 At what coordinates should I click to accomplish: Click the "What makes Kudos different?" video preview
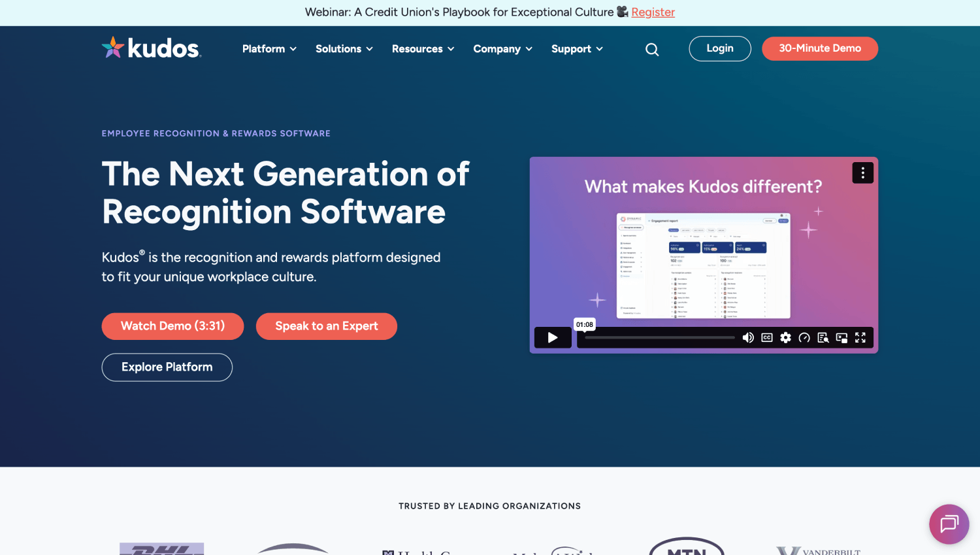[704, 255]
